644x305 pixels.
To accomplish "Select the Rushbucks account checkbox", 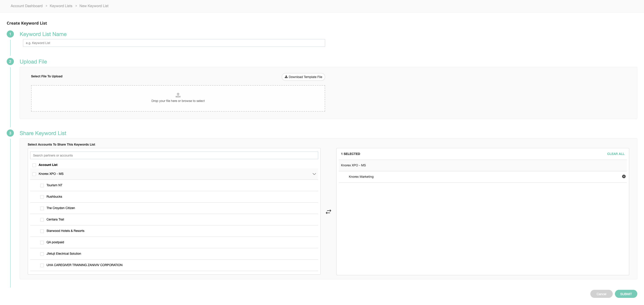I will pos(42,197).
